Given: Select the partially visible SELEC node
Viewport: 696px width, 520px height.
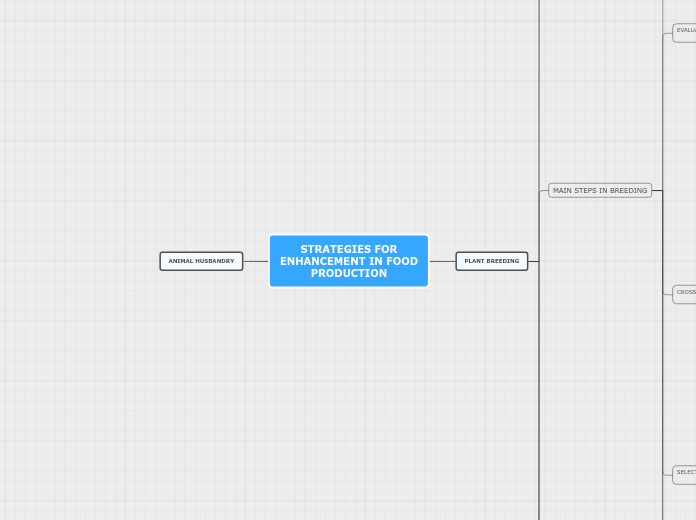Looking at the screenshot, I should click(684, 475).
